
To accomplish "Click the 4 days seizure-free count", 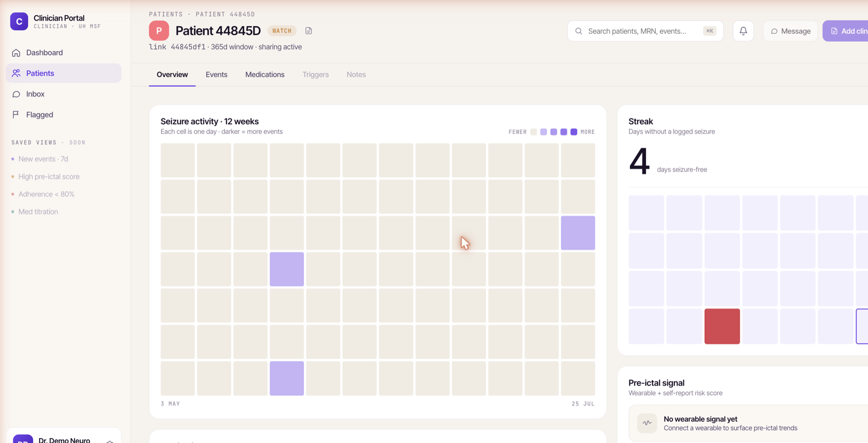I will tap(639, 162).
